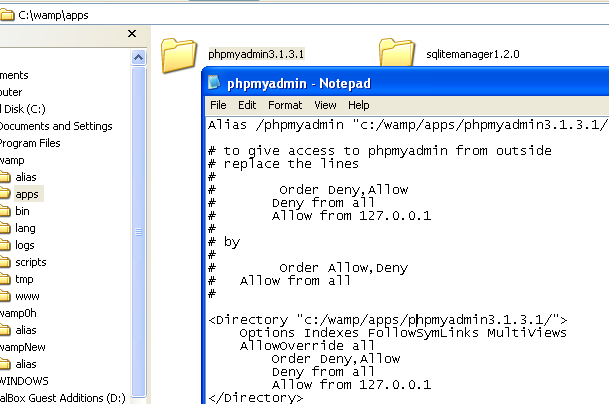Screen dimensions: 609x404
Task: Click the opening <Directory> tag line
Action: [388, 320]
